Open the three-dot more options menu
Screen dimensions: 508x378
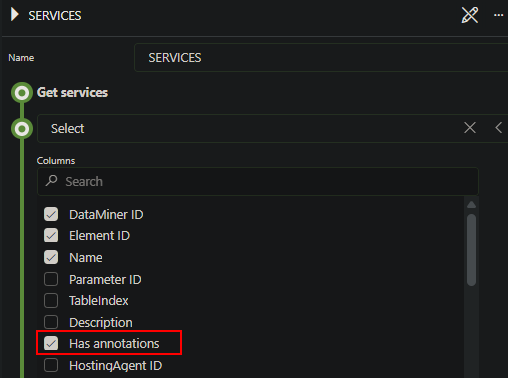pos(498,15)
